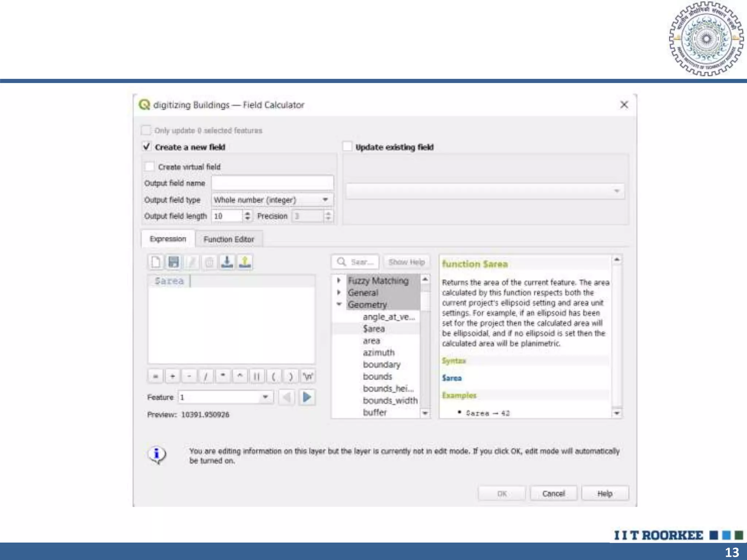Open the Feature selection dropdown
The image size is (747, 560).
265,397
